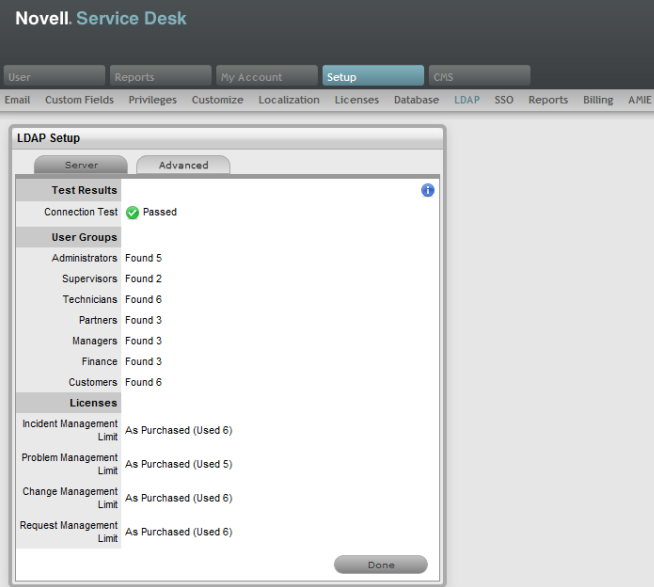Switch to the Server tab
The image size is (654, 587).
[x=81, y=165]
